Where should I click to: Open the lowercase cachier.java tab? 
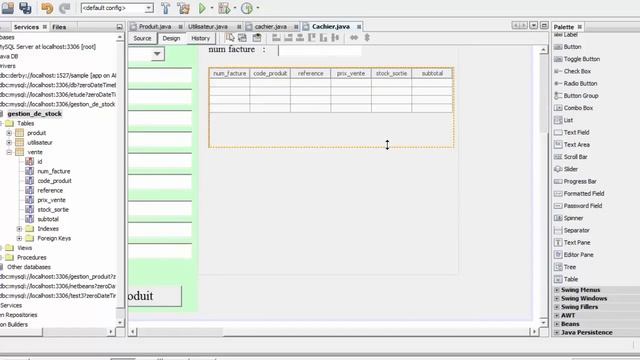pos(271,27)
